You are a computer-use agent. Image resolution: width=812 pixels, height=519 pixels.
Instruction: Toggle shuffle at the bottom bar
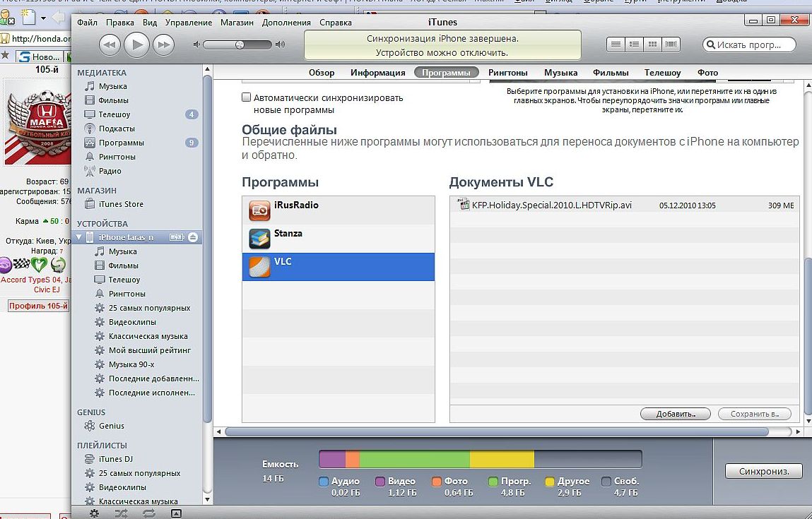click(x=121, y=513)
